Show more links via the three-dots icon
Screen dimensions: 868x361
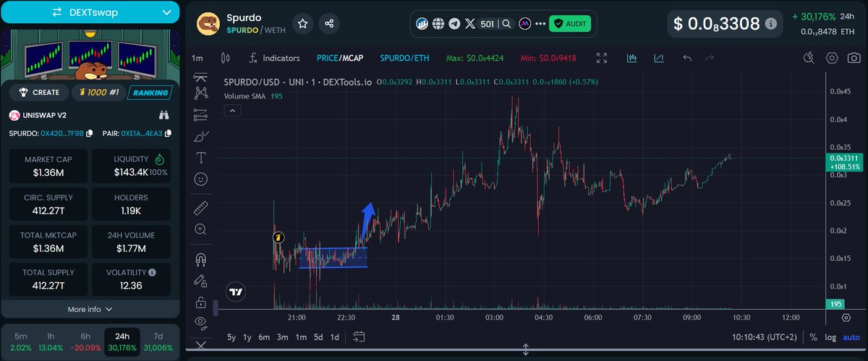click(540, 24)
